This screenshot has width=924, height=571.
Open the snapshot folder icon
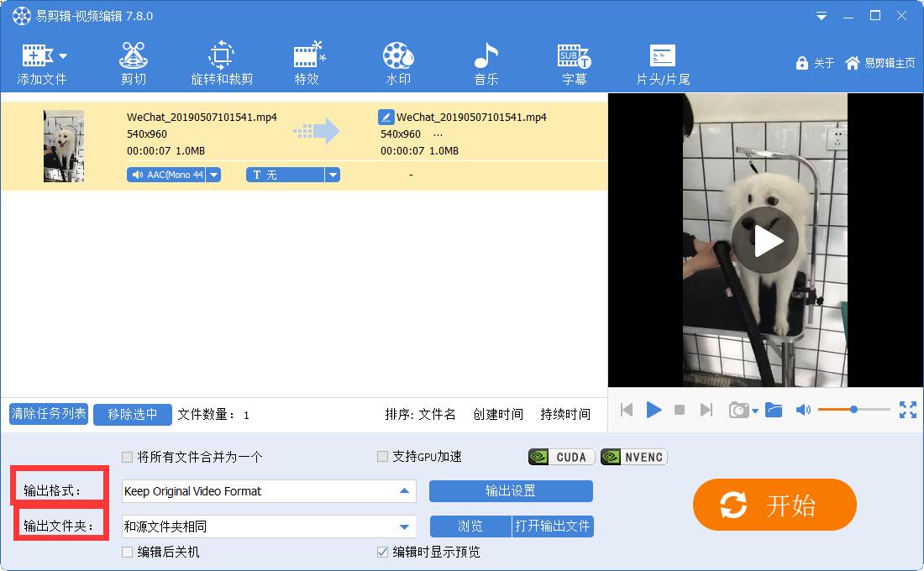[774, 410]
